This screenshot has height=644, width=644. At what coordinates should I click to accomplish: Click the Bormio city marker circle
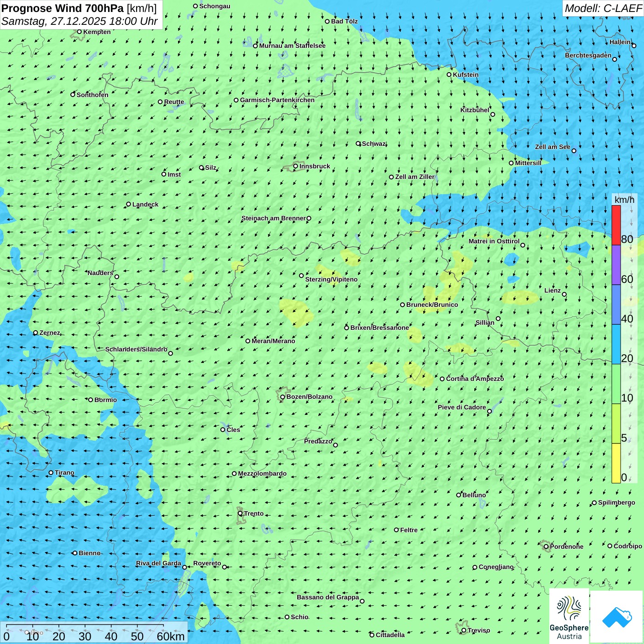[x=91, y=400]
